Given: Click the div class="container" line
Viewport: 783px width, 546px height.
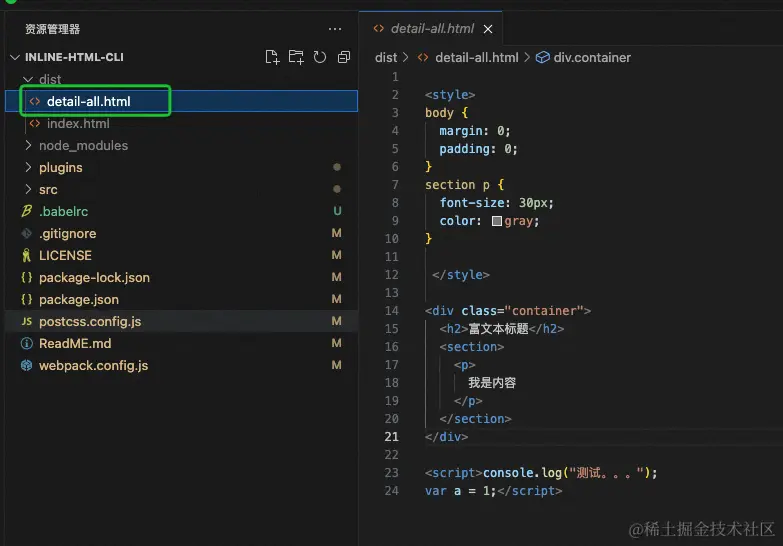Looking at the screenshot, I should coord(508,311).
